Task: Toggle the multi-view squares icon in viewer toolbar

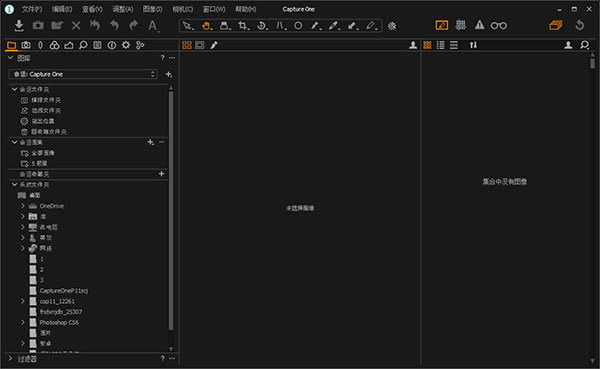Action: click(187, 45)
